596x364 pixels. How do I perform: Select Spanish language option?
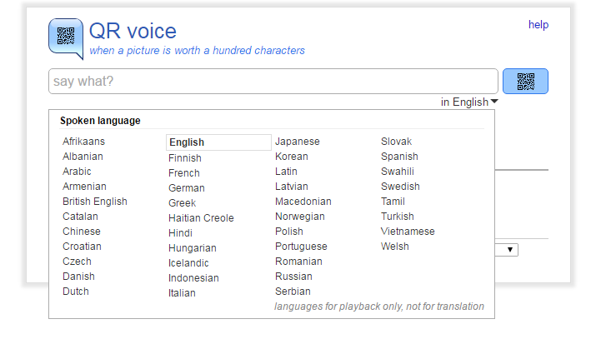coord(399,157)
